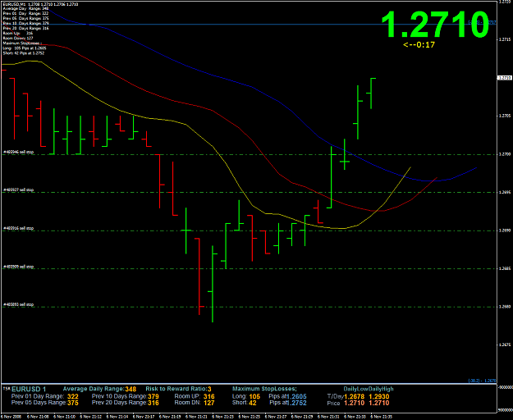This screenshot has width=513, height=420.
Task: Click the EURUSD,M1 chart header in top-left
Action: point(40,4)
